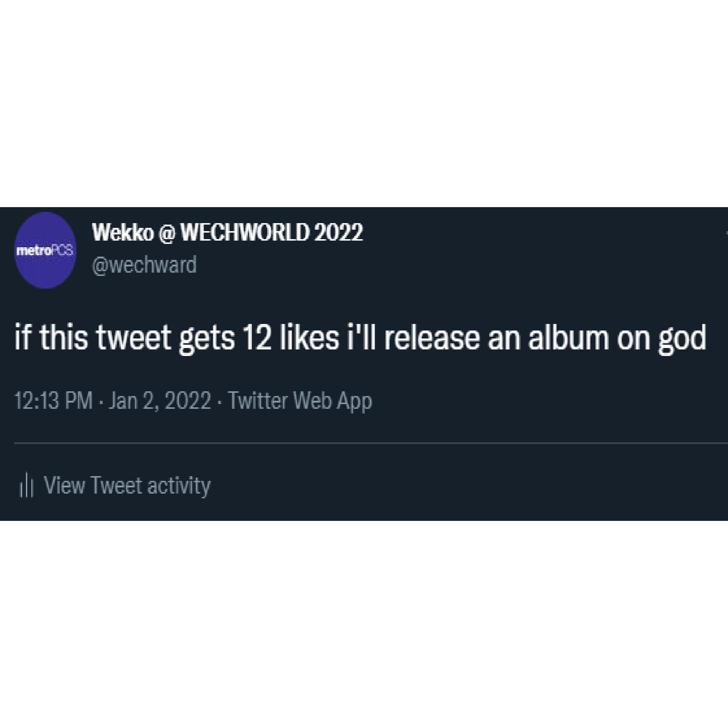
Task: Click the Jan 2, 2022 date
Action: point(160,400)
